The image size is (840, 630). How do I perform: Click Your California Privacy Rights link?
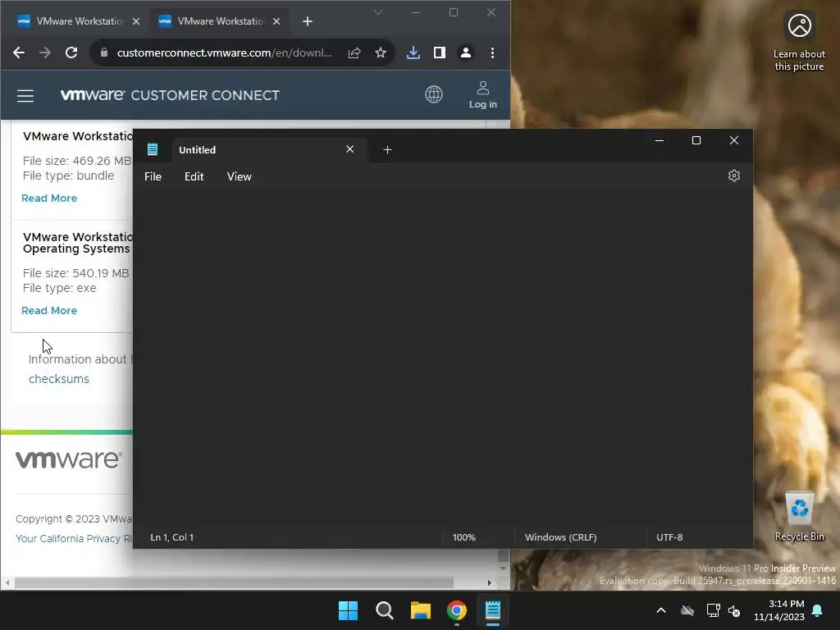[x=74, y=538]
